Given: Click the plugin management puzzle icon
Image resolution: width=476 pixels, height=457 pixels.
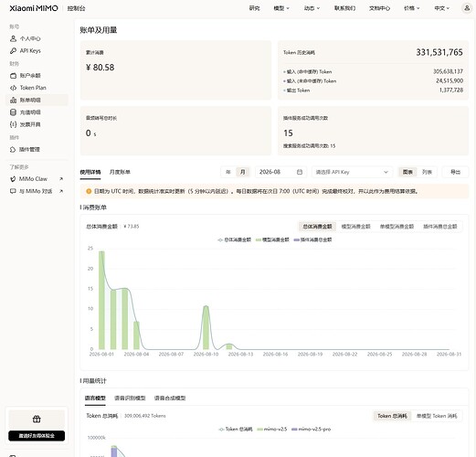Looking at the screenshot, I should pos(13,150).
